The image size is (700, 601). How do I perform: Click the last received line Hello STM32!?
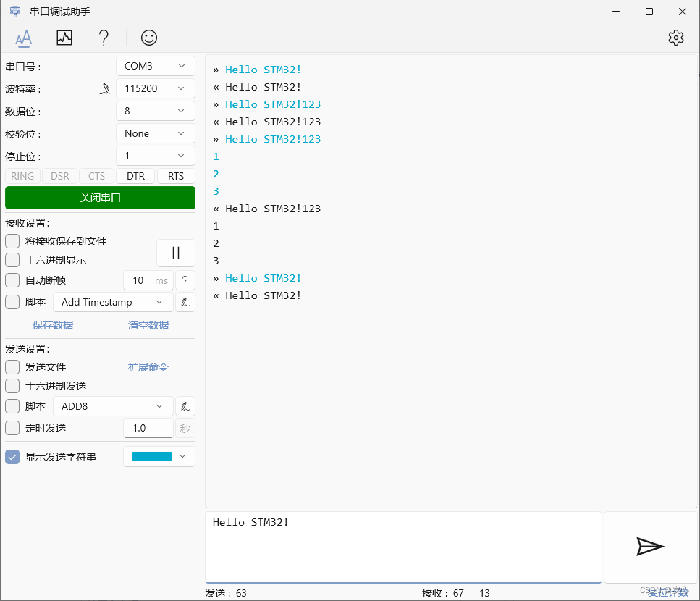coord(263,295)
